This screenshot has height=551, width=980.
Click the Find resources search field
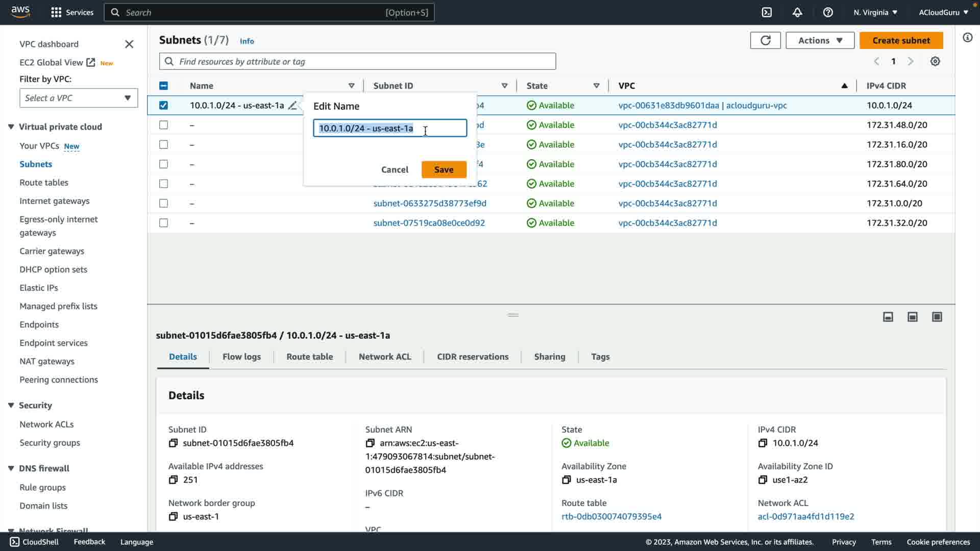[x=357, y=61]
